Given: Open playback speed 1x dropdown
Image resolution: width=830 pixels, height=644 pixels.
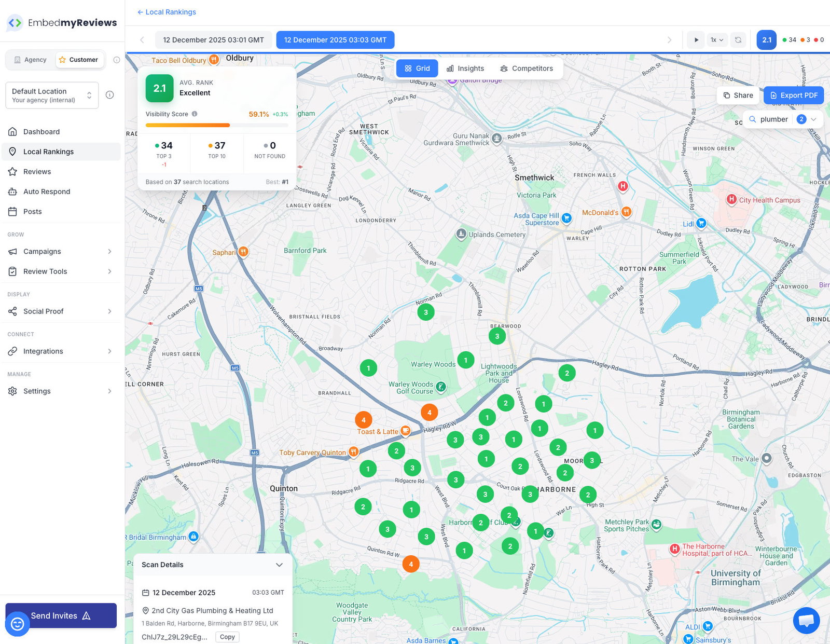Looking at the screenshot, I should 717,40.
